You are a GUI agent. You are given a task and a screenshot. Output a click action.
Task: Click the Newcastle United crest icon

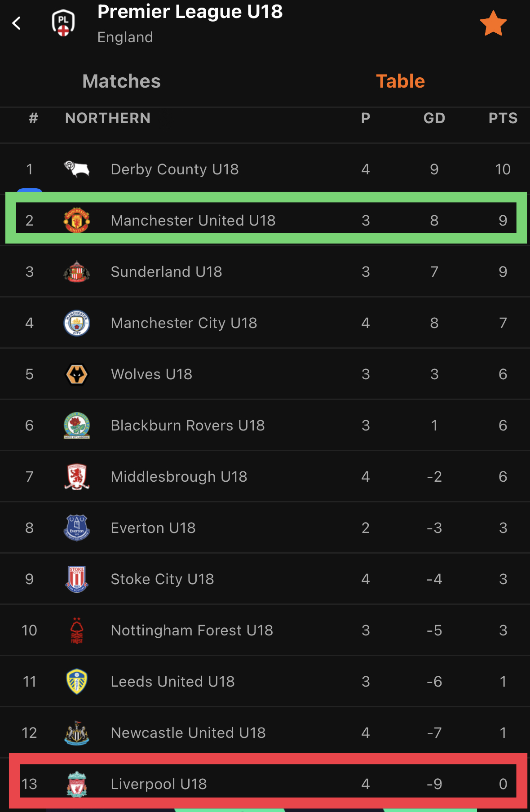coord(77,733)
